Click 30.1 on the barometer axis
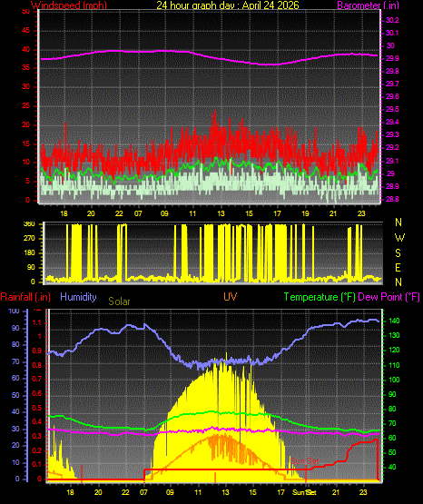Viewport: 423px width, 504px height. [x=392, y=33]
